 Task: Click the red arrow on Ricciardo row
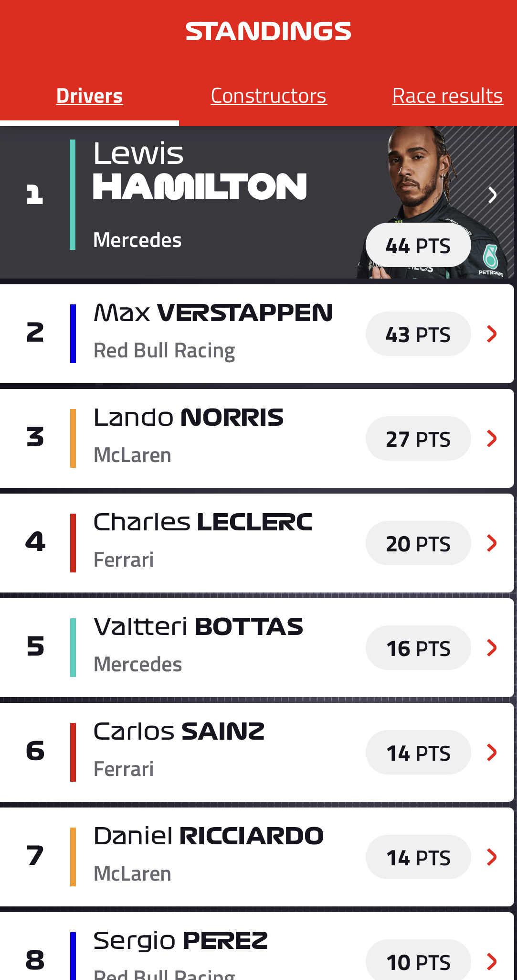point(492,857)
